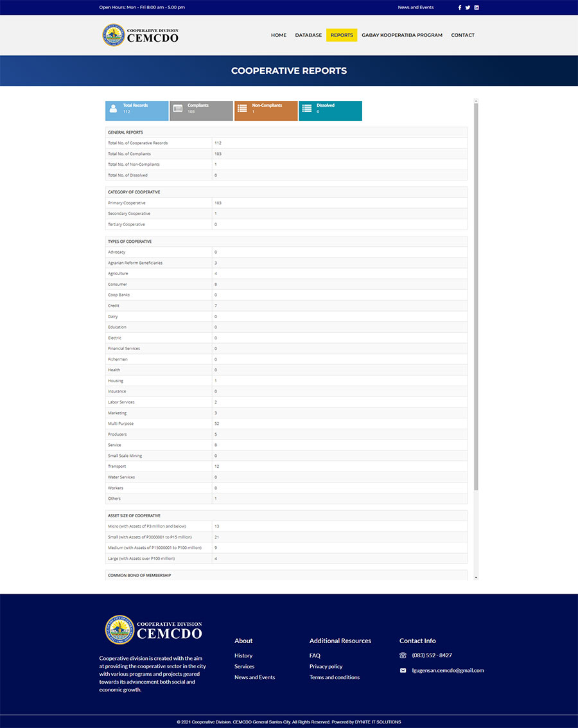578x728 pixels.
Task: Click the COOPERATIVE REPORTS page heading
Action: pyautogui.click(x=289, y=71)
